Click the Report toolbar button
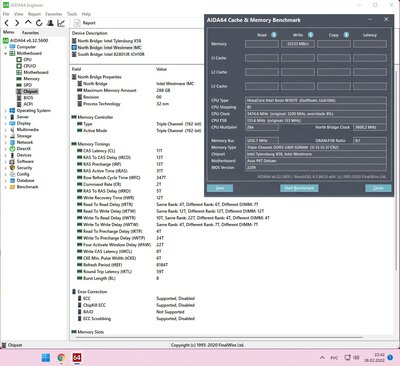The height and width of the screenshot is (366, 400). pos(85,23)
